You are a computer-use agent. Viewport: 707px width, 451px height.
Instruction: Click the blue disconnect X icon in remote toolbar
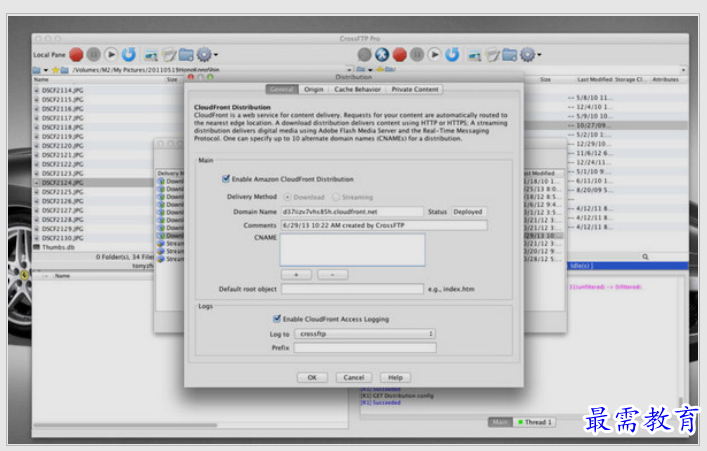tap(382, 55)
